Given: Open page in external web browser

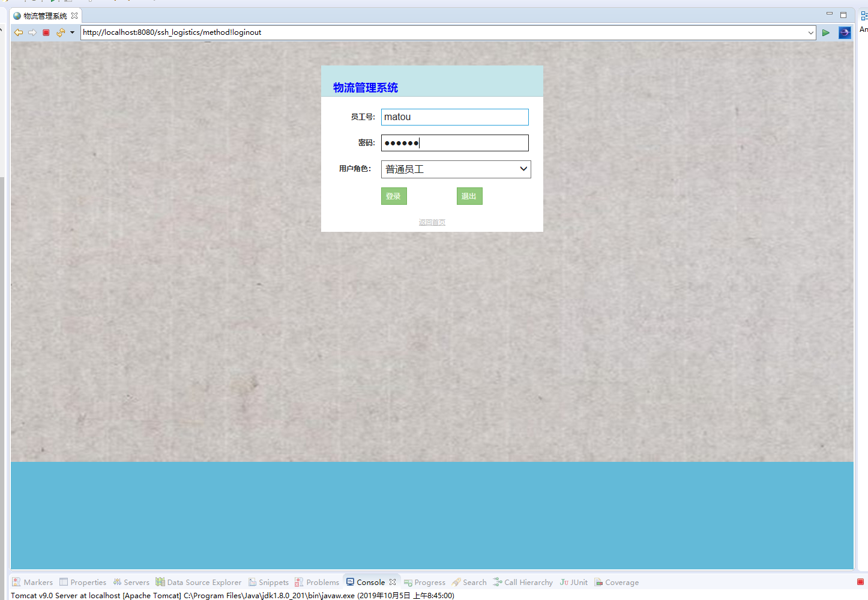Looking at the screenshot, I should pyautogui.click(x=845, y=32).
